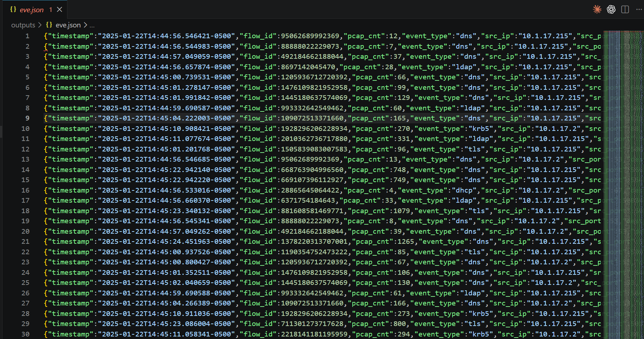Split the editor to the right
644x339 pixels.
[625, 9]
